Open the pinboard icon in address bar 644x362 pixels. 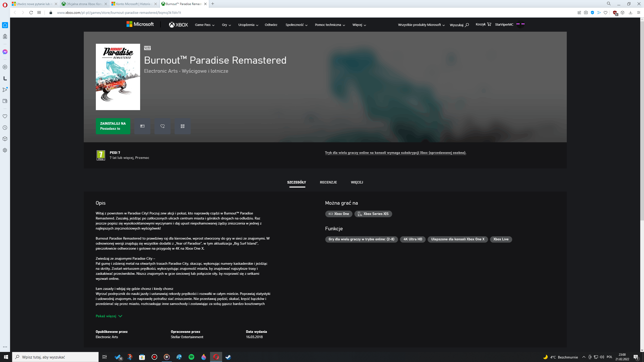click(579, 13)
